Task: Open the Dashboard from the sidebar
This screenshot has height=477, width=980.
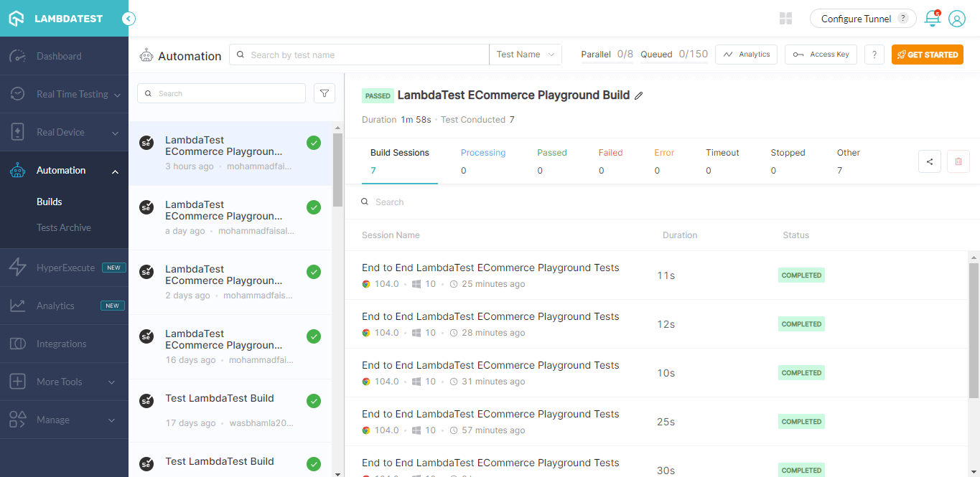Action: pos(57,55)
